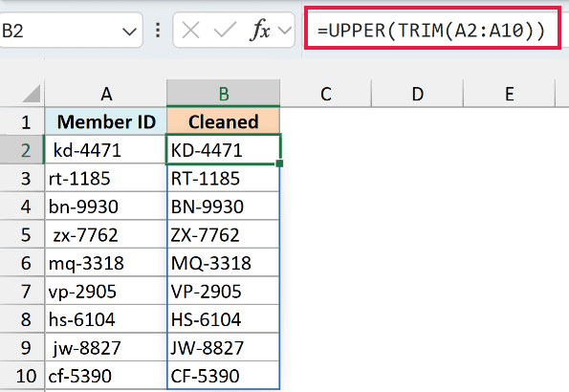This screenshot has width=569, height=392.
Task: Select row 9 header
Action: click(22, 348)
